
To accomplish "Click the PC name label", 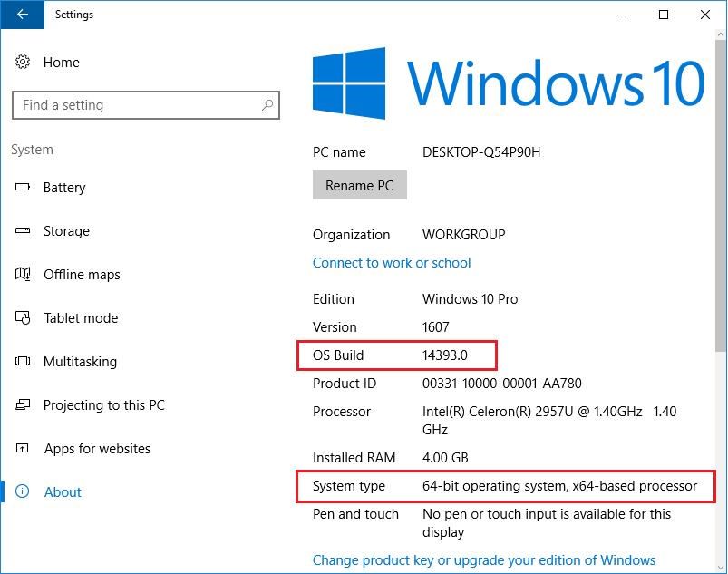I will point(339,152).
